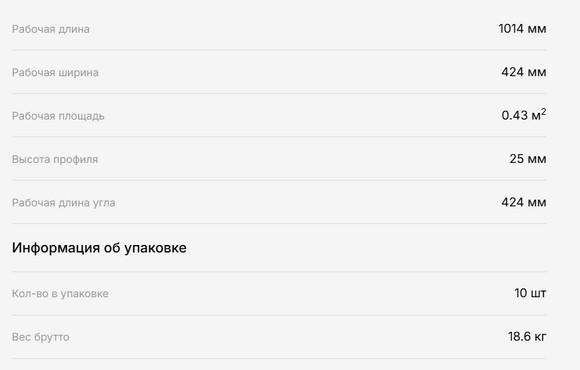Select the 10 шт quantity value
This screenshot has width=580, height=370.
click(530, 293)
